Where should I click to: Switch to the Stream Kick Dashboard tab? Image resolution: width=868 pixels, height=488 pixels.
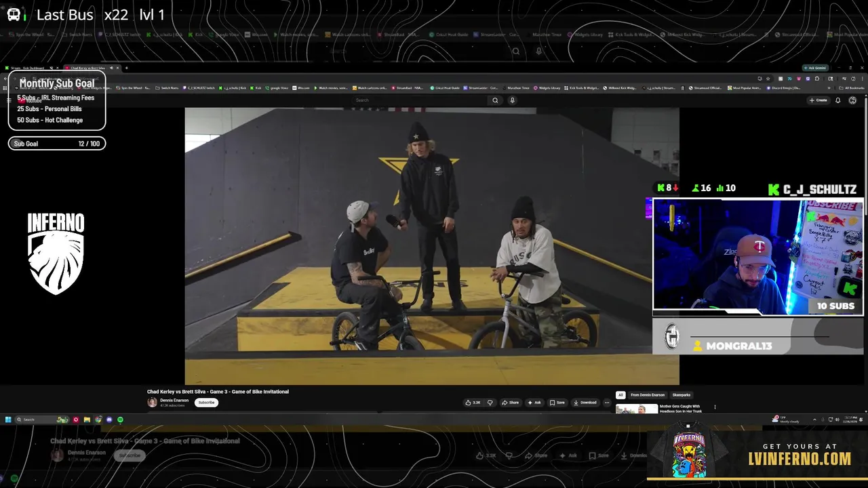[31, 68]
